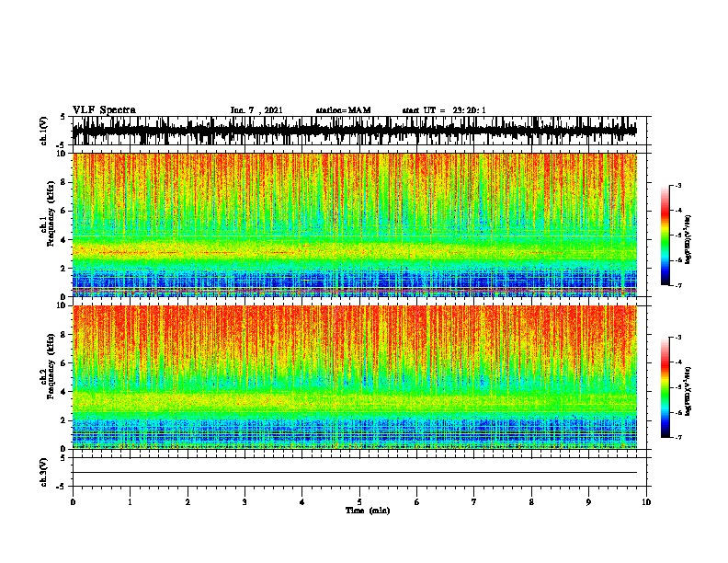The height and width of the screenshot is (563, 728).
Task: Click the "9" tick on the time axis
Action: point(588,502)
